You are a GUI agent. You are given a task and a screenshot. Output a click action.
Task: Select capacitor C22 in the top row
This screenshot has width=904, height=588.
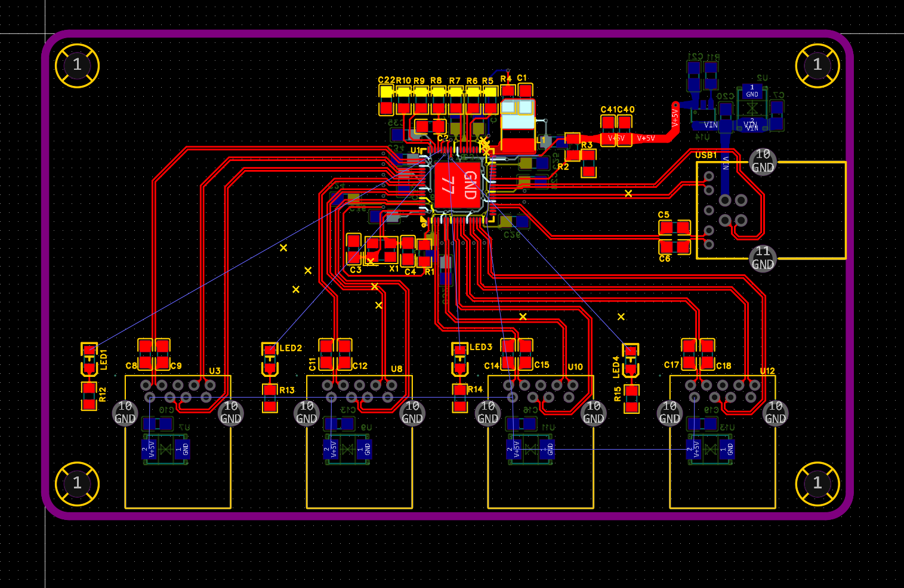pos(386,100)
